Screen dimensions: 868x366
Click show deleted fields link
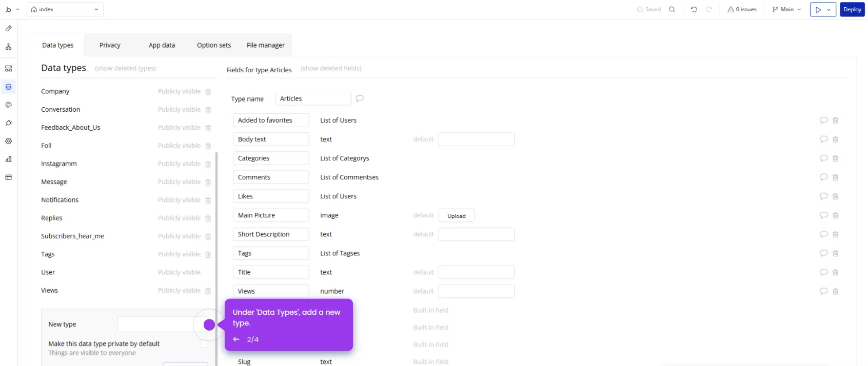click(331, 68)
